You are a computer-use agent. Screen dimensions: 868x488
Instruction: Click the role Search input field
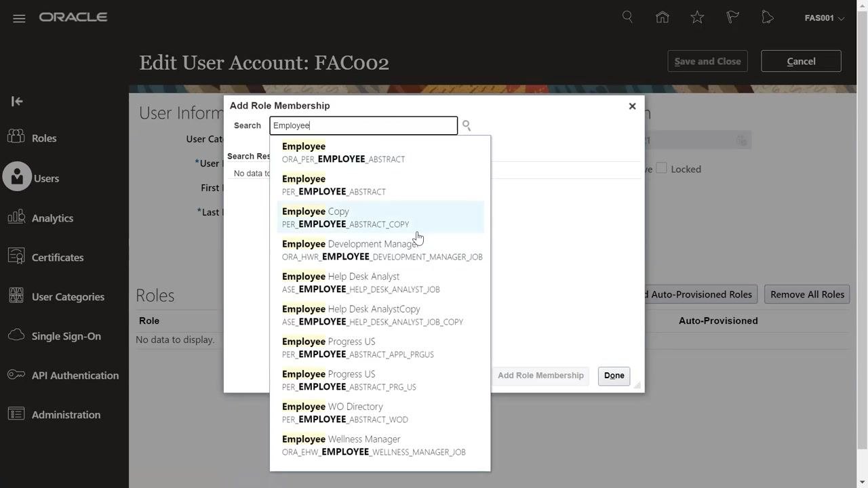pyautogui.click(x=363, y=125)
